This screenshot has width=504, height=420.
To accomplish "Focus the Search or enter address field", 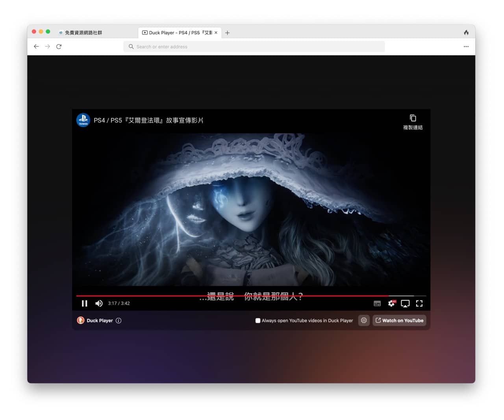I will click(254, 46).
